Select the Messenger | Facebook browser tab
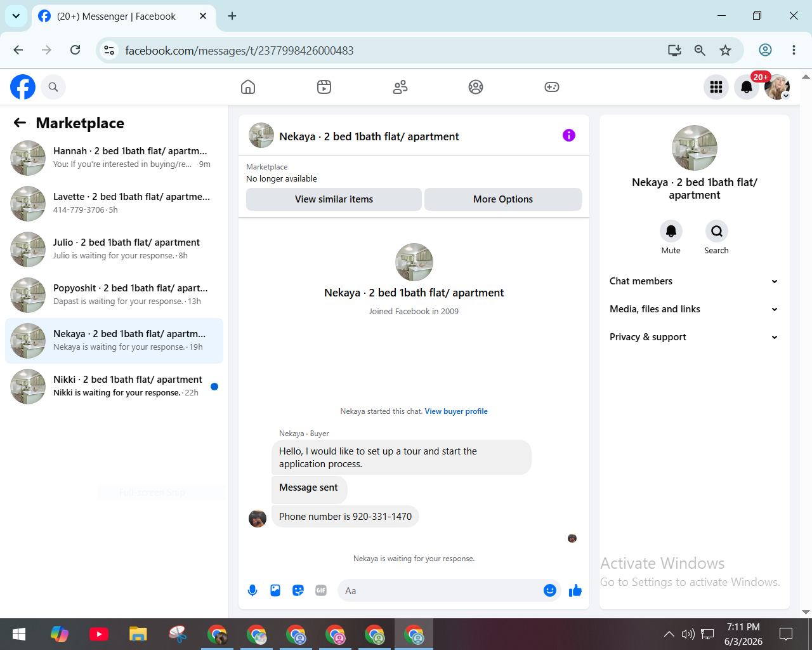The width and height of the screenshot is (812, 650). [123, 17]
